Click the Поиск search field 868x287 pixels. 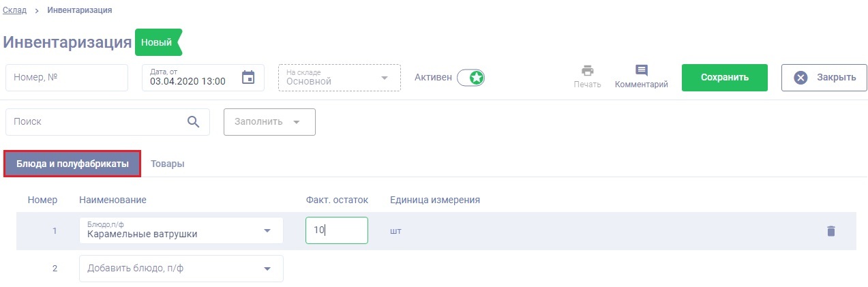pyautogui.click(x=95, y=121)
